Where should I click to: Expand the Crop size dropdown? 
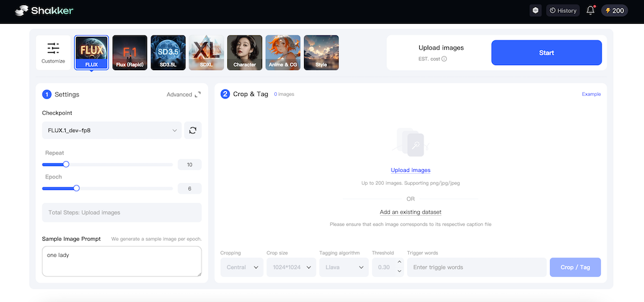(x=290, y=267)
